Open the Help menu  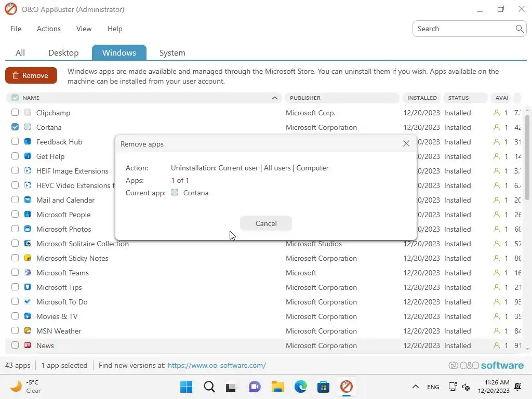pos(115,29)
